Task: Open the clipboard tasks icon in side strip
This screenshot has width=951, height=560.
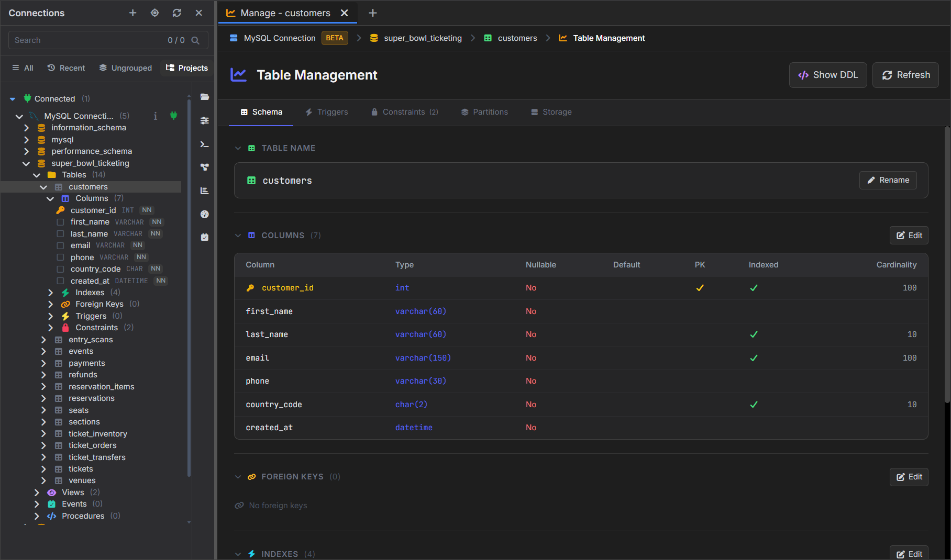Action: 205,237
